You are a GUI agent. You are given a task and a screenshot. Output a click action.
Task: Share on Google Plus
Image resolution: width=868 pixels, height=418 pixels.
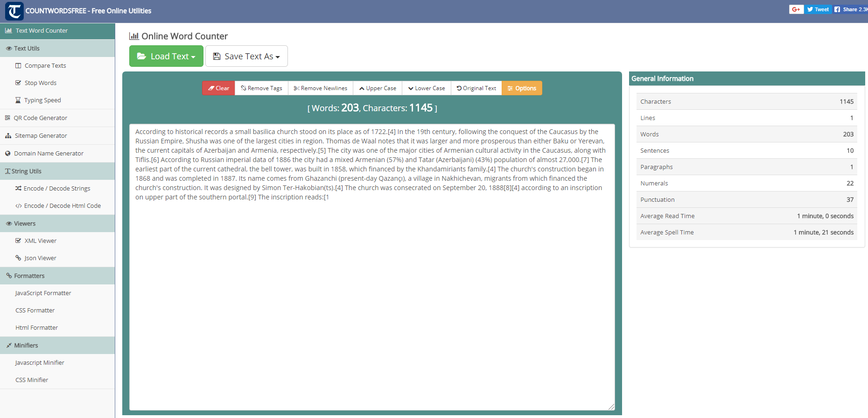pyautogui.click(x=796, y=9)
